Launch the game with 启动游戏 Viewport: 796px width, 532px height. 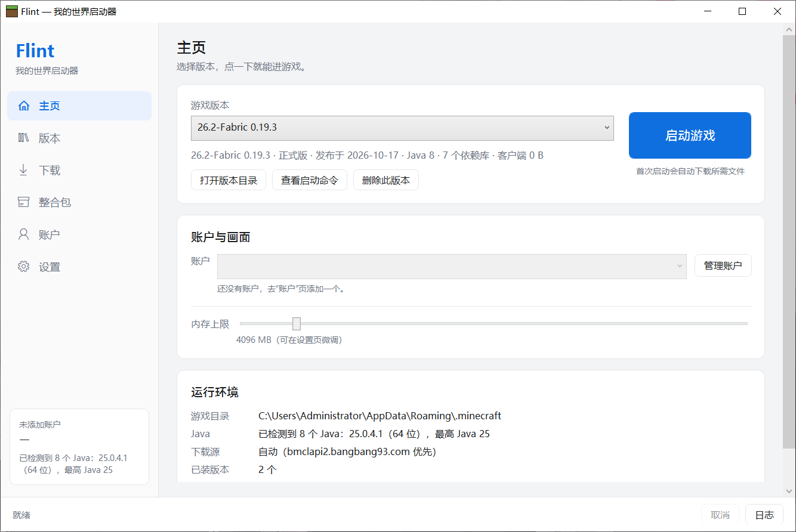(690, 135)
